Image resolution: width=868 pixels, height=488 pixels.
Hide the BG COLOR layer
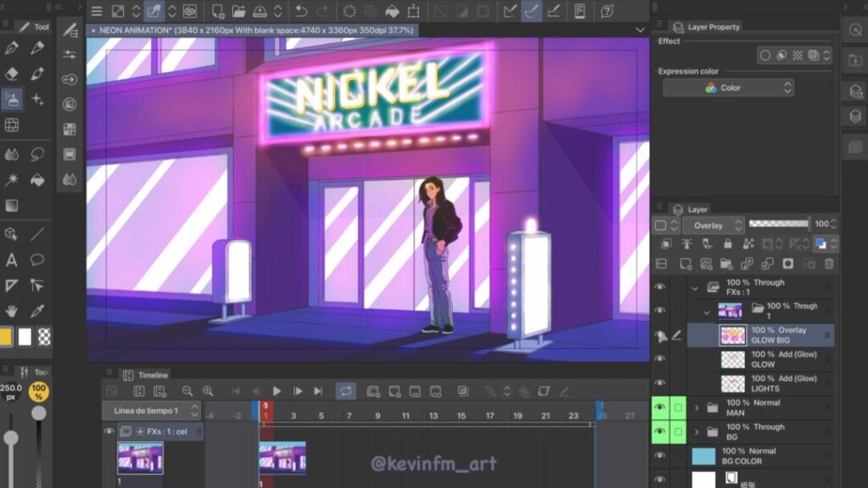(x=659, y=456)
